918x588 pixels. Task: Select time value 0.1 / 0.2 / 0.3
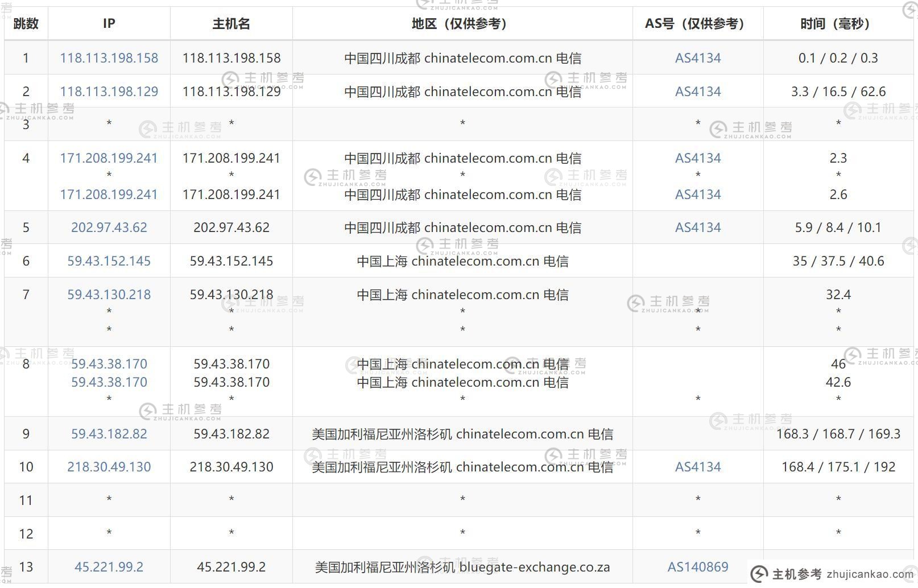[838, 58]
